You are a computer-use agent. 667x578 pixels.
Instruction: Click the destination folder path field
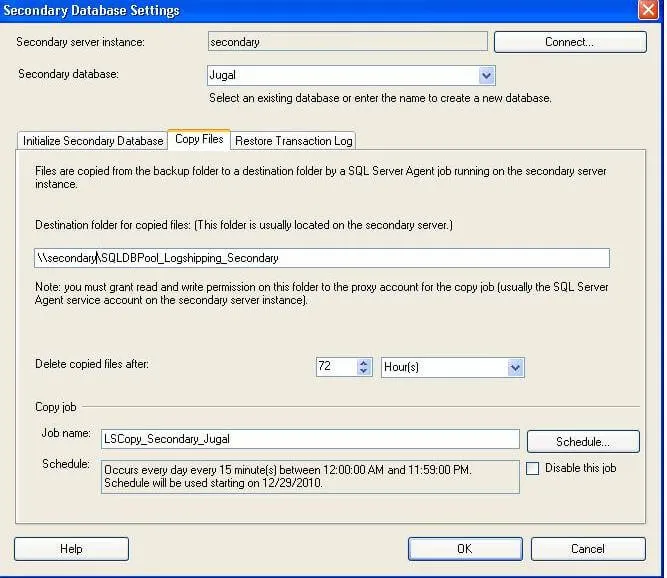point(322,258)
